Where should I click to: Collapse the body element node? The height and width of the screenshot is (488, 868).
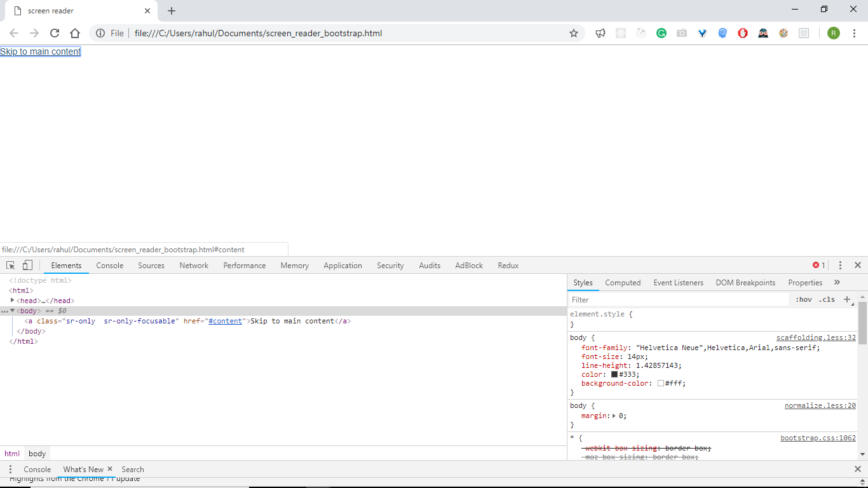point(13,311)
